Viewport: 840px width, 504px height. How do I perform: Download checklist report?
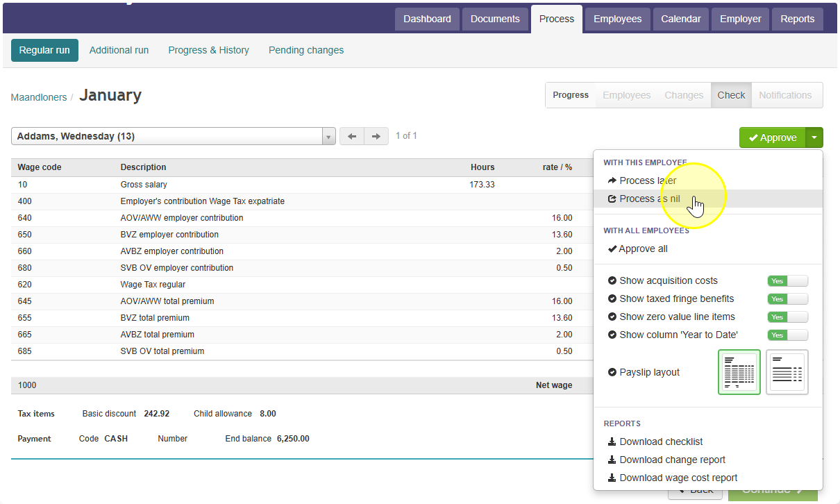[708, 442]
